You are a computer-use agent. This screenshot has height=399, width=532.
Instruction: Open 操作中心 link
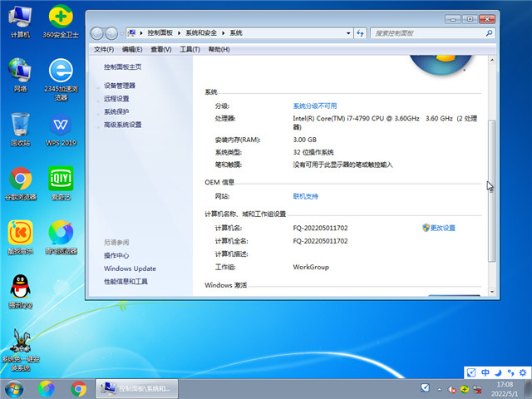click(x=116, y=255)
